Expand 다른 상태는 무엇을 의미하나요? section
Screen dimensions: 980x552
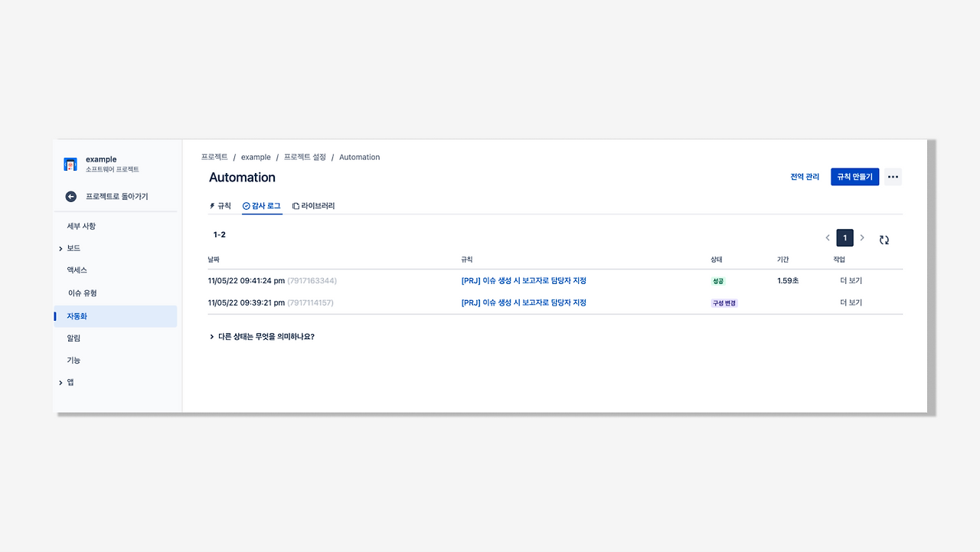[x=262, y=336]
